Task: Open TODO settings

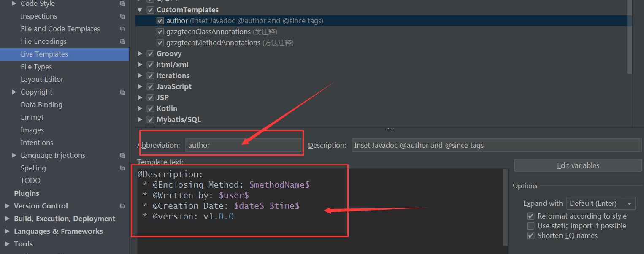Action: [30, 181]
